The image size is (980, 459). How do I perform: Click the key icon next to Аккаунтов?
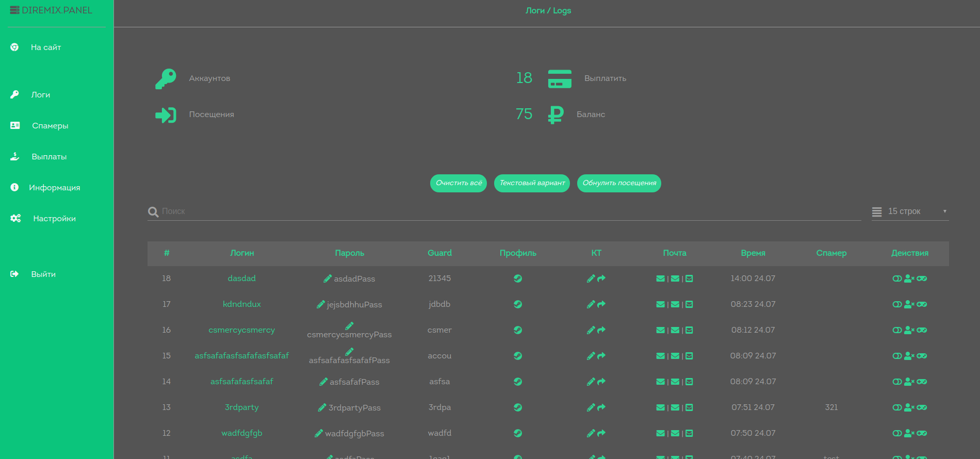[x=166, y=79]
